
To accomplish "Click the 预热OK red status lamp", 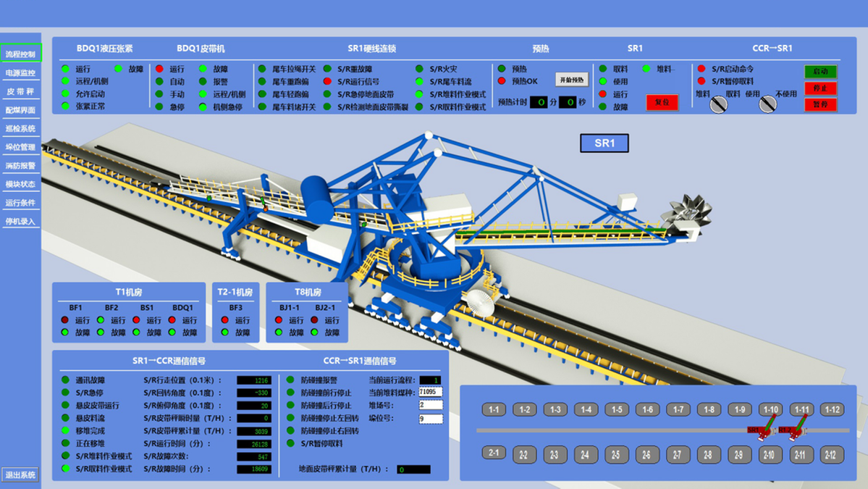I will (x=502, y=81).
